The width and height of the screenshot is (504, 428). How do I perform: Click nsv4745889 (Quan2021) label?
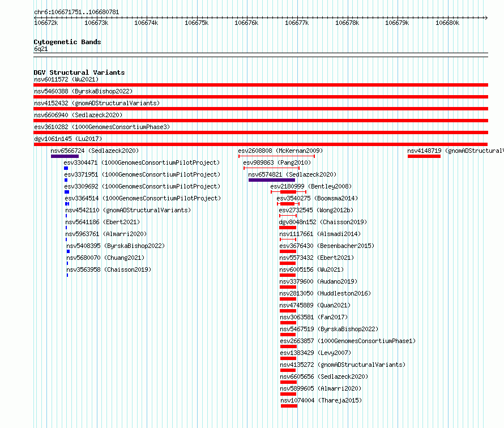pyautogui.click(x=315, y=305)
